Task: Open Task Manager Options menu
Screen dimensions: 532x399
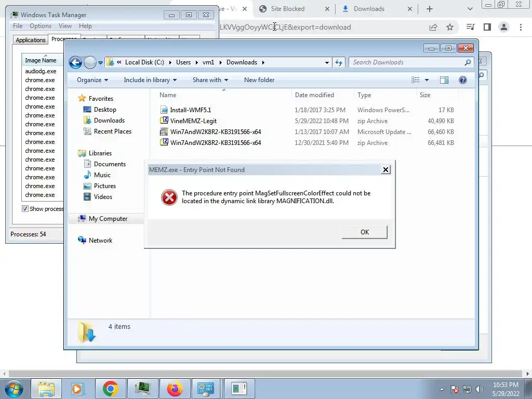Action: pyautogui.click(x=41, y=26)
